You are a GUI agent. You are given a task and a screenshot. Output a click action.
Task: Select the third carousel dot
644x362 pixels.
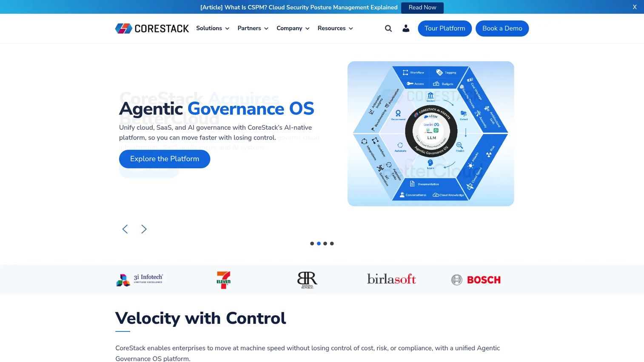coord(325,244)
